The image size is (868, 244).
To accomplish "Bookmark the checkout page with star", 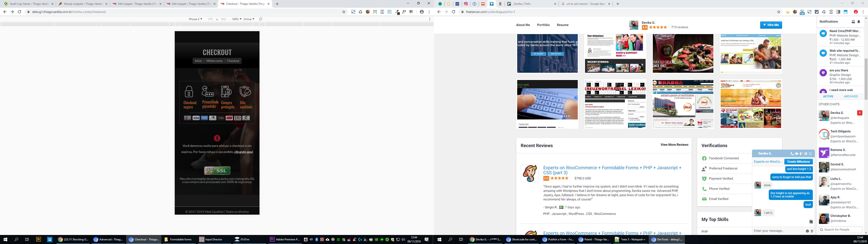I will coord(344,12).
